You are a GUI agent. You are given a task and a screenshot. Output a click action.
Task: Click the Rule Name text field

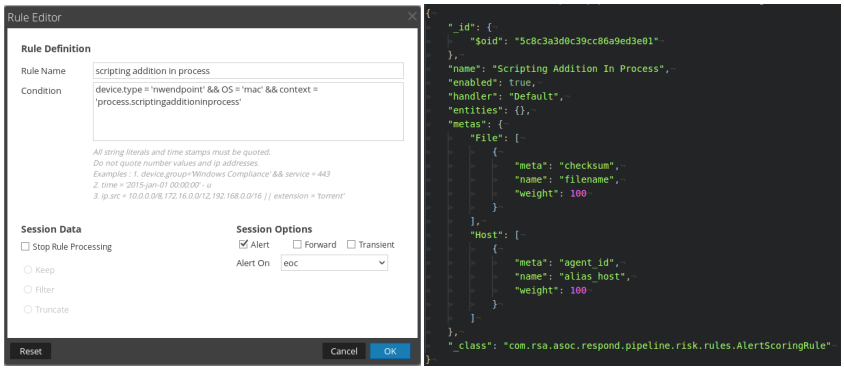click(248, 70)
